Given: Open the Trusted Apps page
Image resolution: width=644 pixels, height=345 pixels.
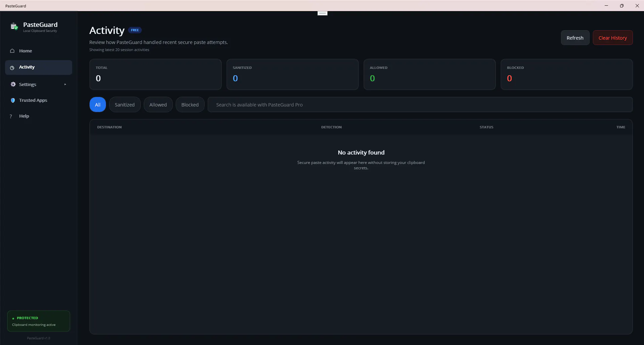Looking at the screenshot, I should click(x=39, y=100).
